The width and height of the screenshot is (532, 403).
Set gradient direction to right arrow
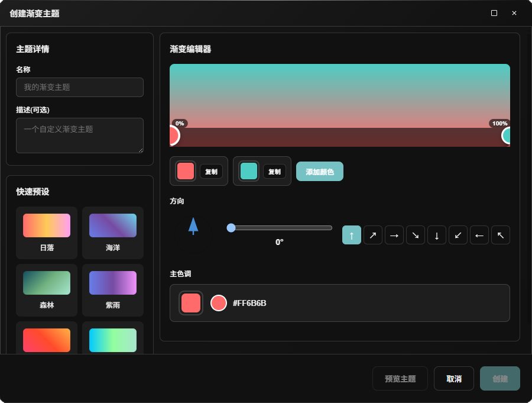tap(394, 235)
